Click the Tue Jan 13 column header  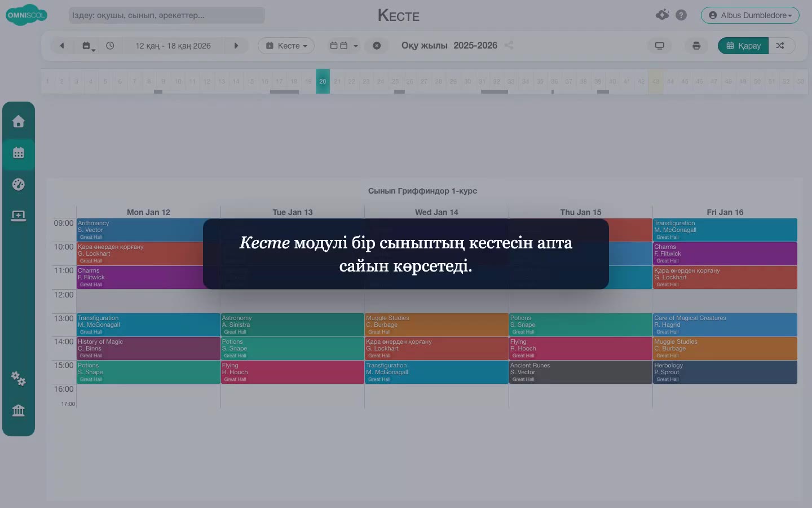pyautogui.click(x=293, y=212)
